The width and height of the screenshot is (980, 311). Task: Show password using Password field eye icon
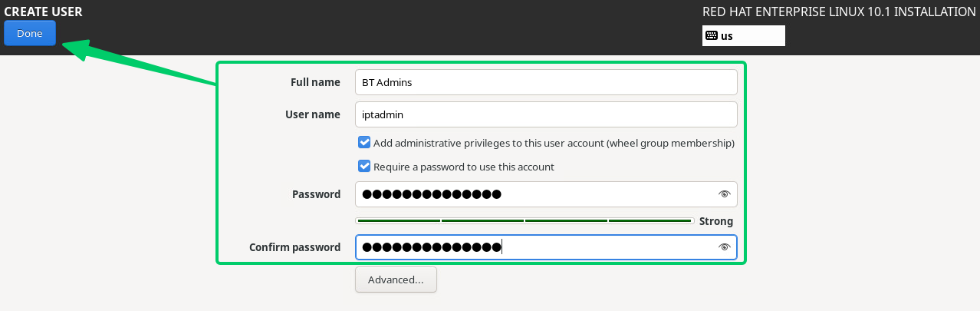[x=724, y=194]
